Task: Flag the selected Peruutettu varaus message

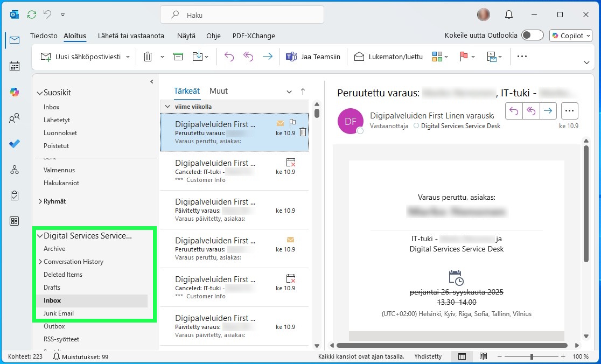Action: click(292, 123)
